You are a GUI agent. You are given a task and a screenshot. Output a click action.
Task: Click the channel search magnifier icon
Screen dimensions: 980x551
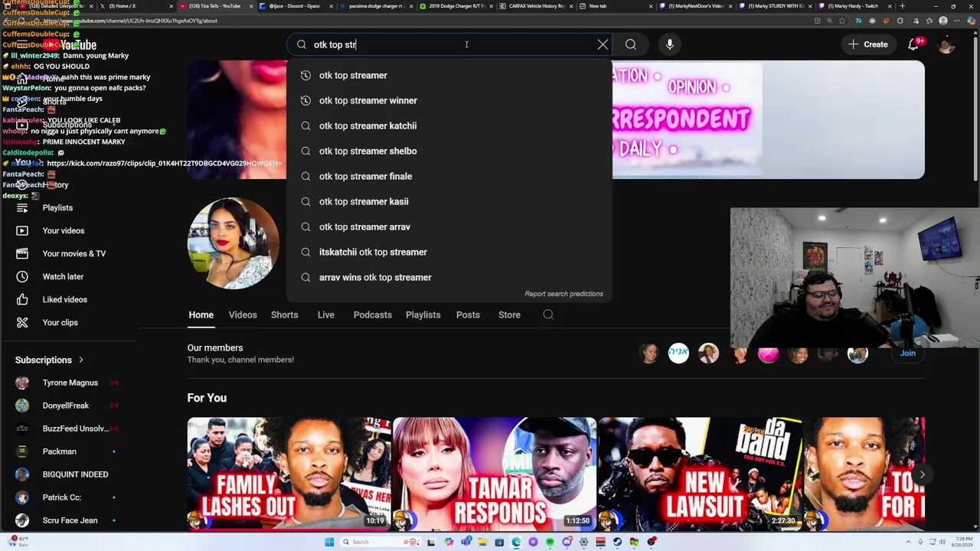point(548,315)
